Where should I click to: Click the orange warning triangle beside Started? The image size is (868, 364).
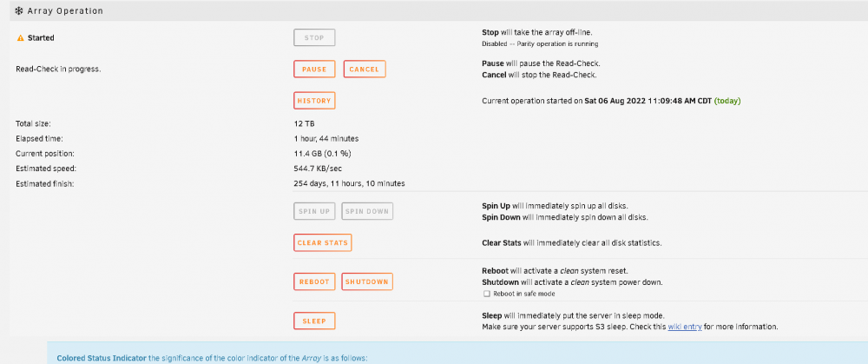[21, 38]
